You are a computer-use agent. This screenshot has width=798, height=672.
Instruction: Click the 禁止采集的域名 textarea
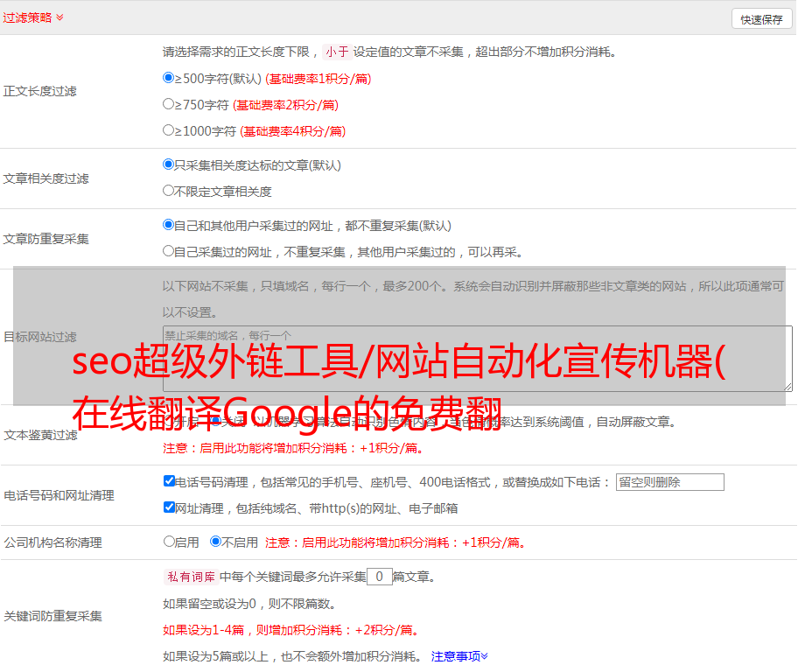tap(478, 359)
